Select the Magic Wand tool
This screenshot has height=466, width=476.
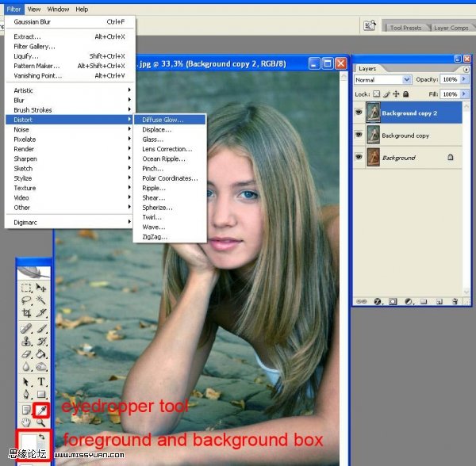point(41,300)
